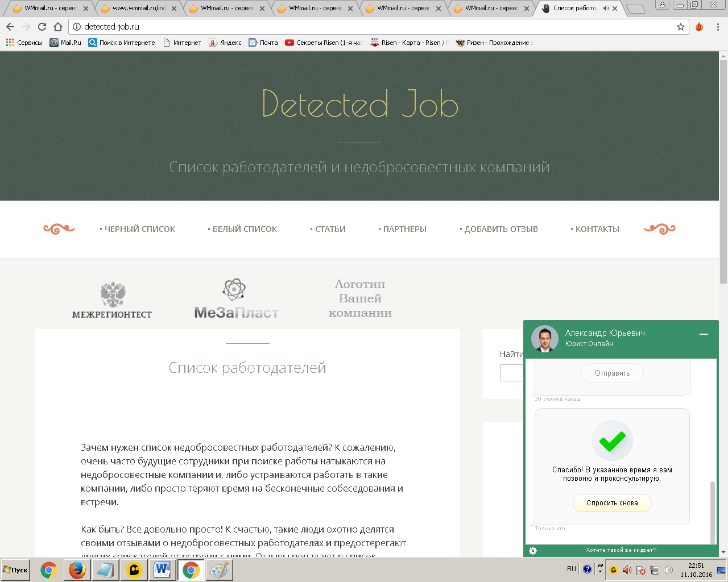The width and height of the screenshot is (728, 582).
Task: Open the БЕЛЫЙ СПИСОК menu item
Action: [x=242, y=229]
